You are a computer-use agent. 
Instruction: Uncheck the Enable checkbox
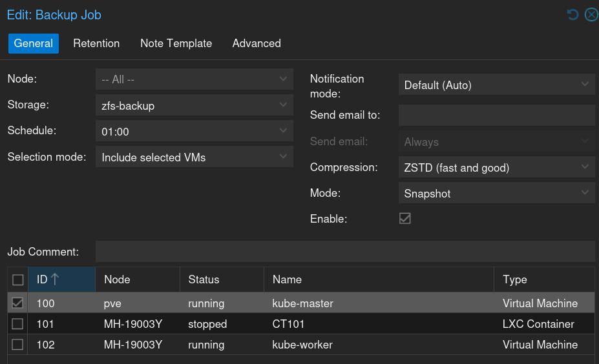[x=405, y=218]
